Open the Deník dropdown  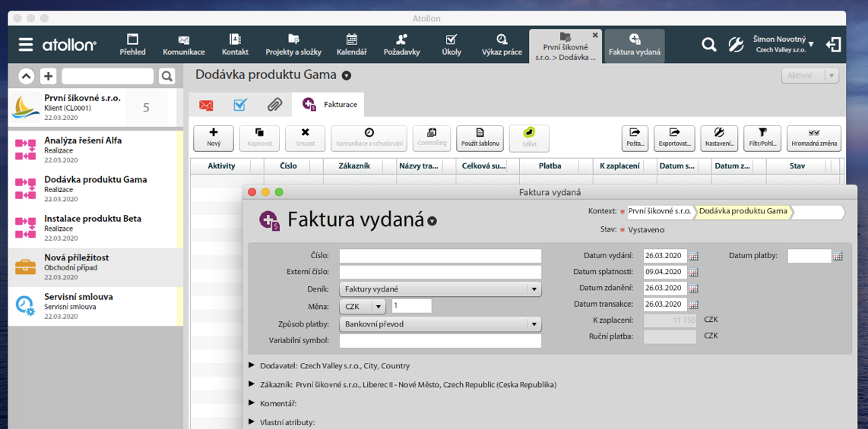[534, 289]
